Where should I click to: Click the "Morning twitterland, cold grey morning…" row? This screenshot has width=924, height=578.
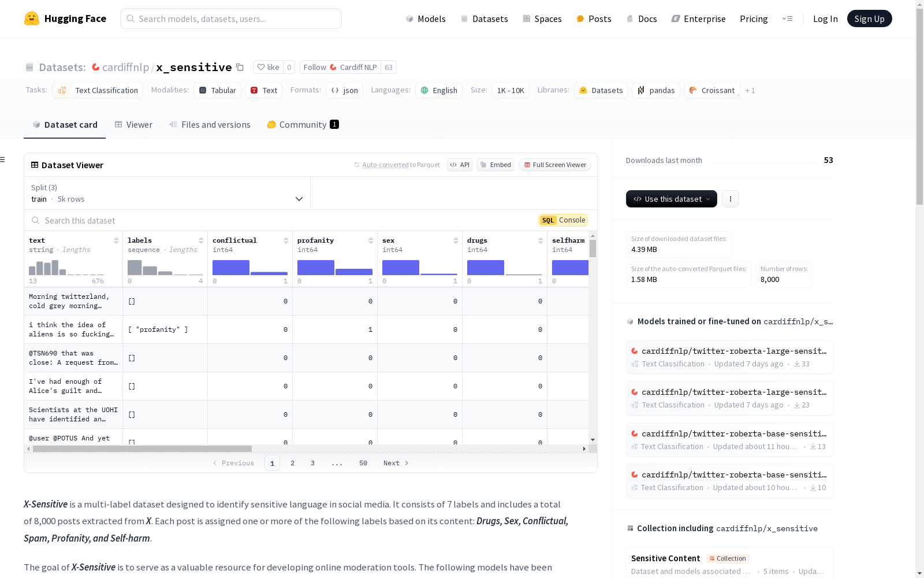tap(306, 301)
